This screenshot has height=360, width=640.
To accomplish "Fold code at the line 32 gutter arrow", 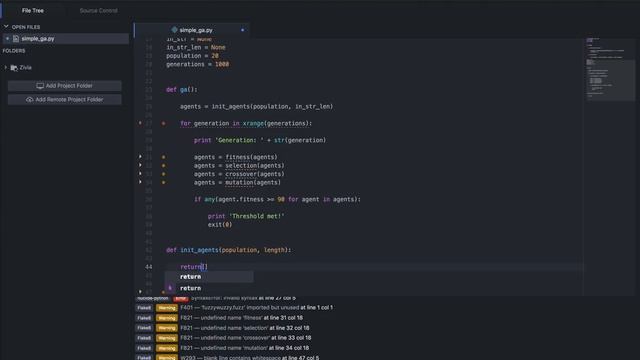I will coord(140,165).
